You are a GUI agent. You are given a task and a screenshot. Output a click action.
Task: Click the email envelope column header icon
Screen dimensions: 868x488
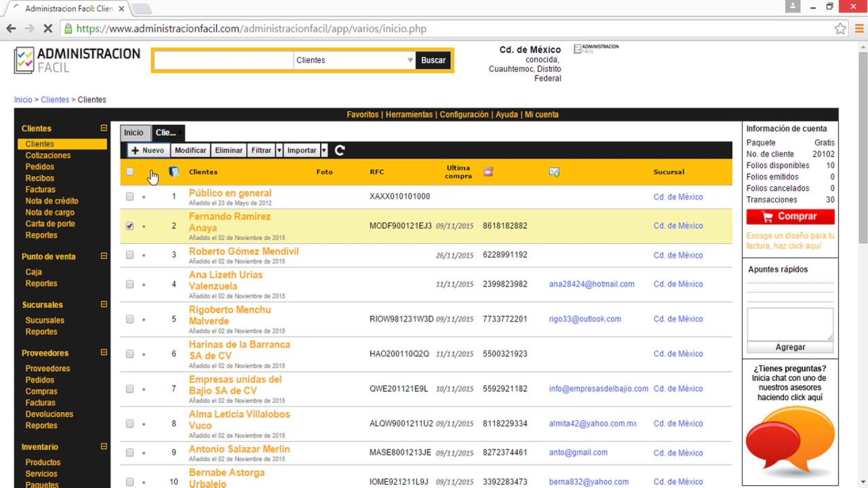pos(554,172)
